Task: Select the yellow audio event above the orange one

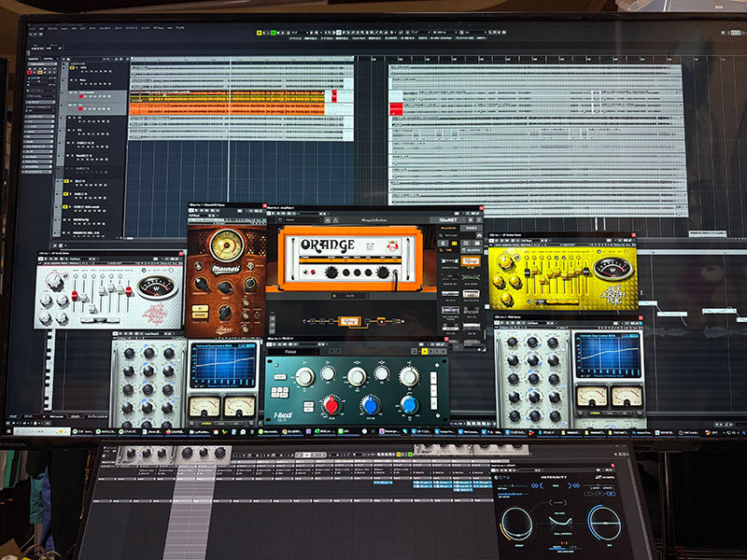Action: click(227, 97)
